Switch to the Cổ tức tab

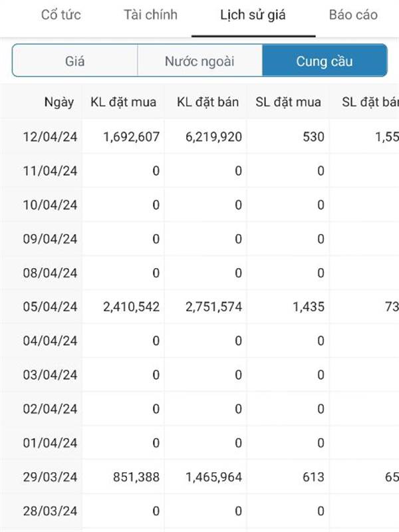(61, 15)
